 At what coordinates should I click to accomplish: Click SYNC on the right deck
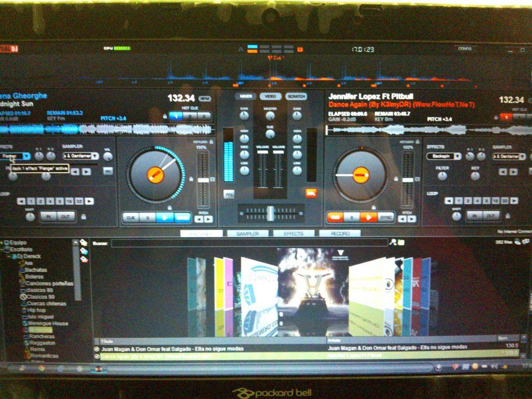point(386,217)
